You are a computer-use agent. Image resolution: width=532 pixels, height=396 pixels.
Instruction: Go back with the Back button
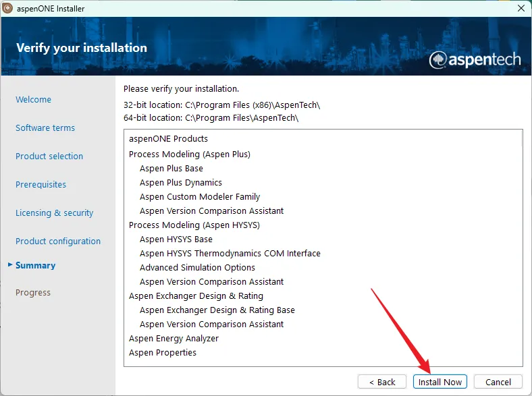382,382
